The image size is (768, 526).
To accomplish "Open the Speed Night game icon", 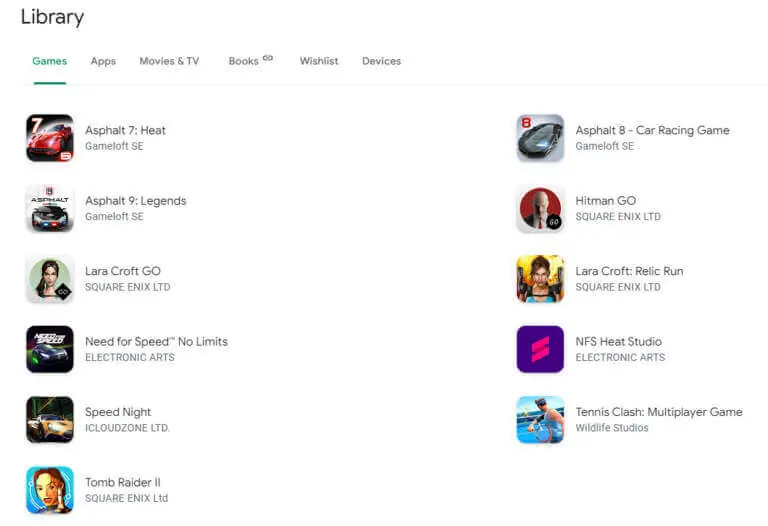I will coord(50,420).
